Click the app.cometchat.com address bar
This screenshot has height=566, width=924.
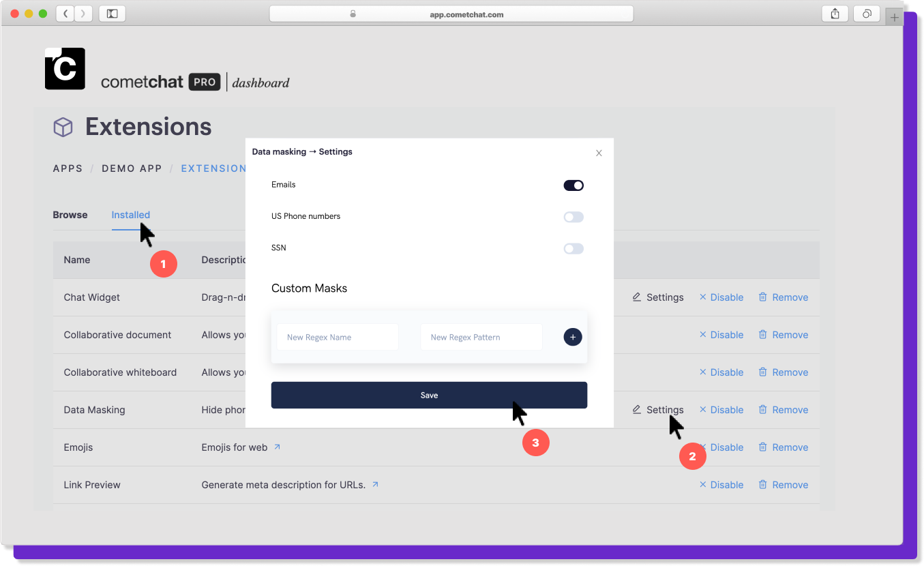(x=451, y=14)
